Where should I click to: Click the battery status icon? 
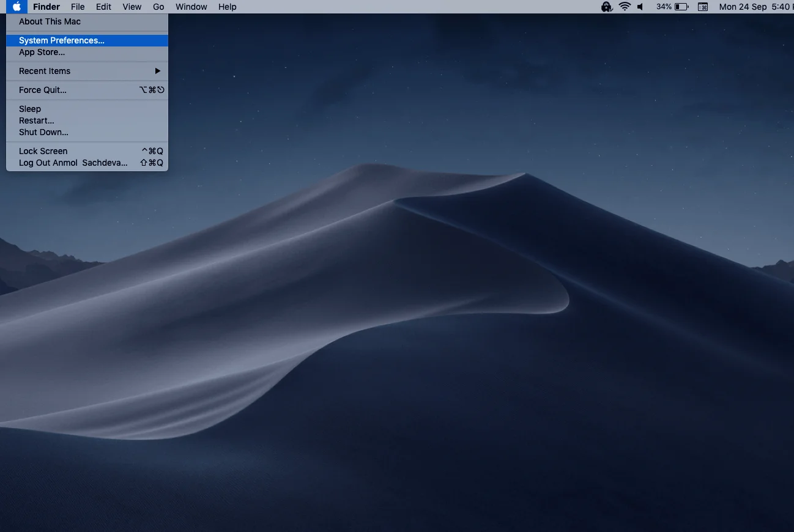click(x=681, y=7)
